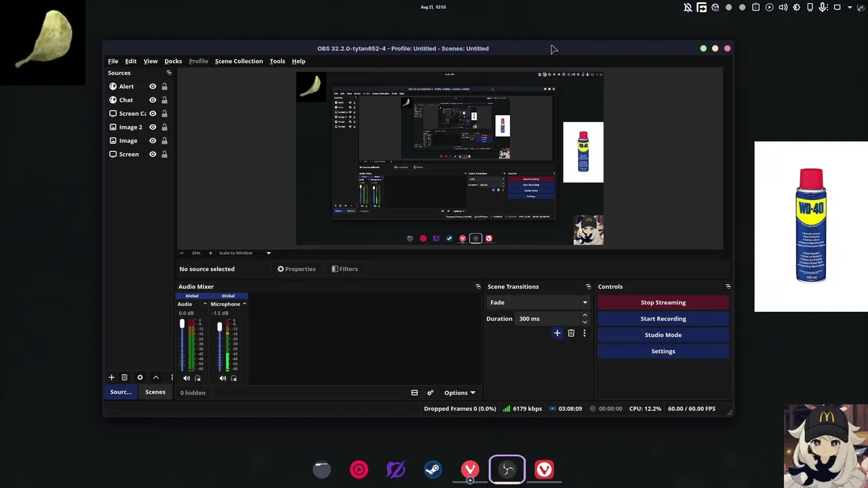
Task: Hide the Image 2 source eye icon
Action: tap(153, 127)
